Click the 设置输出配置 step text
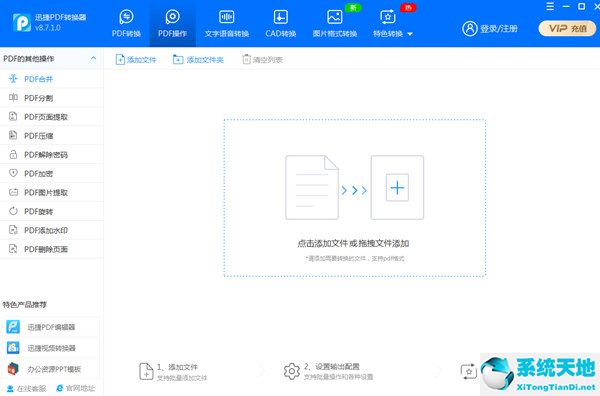This screenshot has width=600, height=396. (x=332, y=367)
